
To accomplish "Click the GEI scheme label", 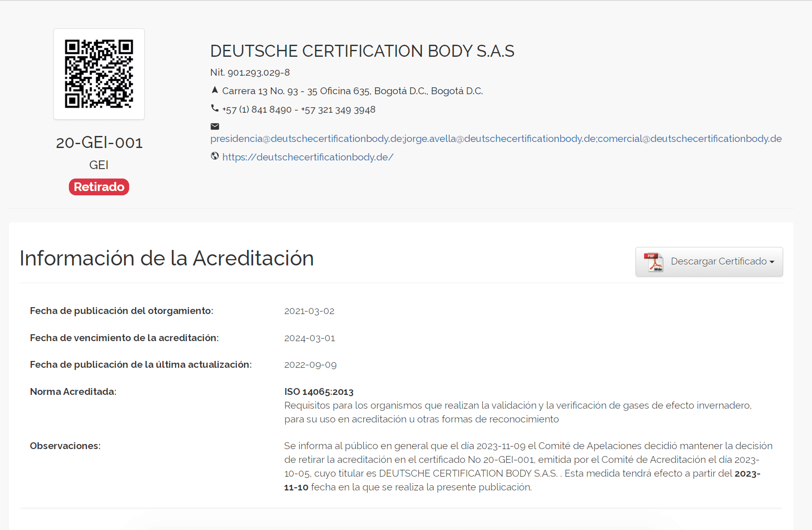I will tap(99, 165).
